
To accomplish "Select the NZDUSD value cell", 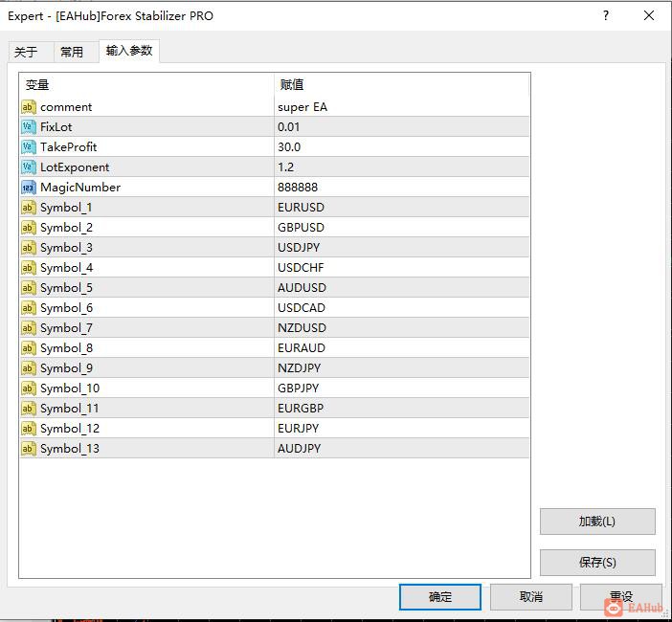I will pos(402,327).
